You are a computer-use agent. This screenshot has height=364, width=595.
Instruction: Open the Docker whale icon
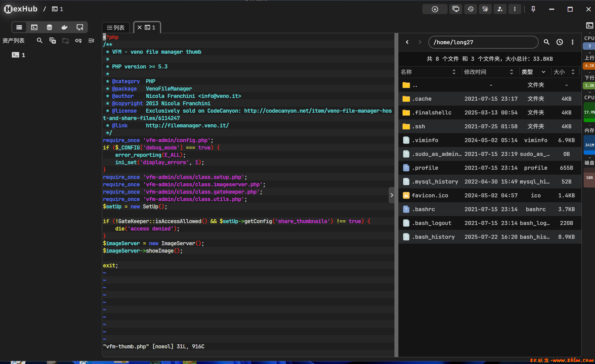point(64,27)
